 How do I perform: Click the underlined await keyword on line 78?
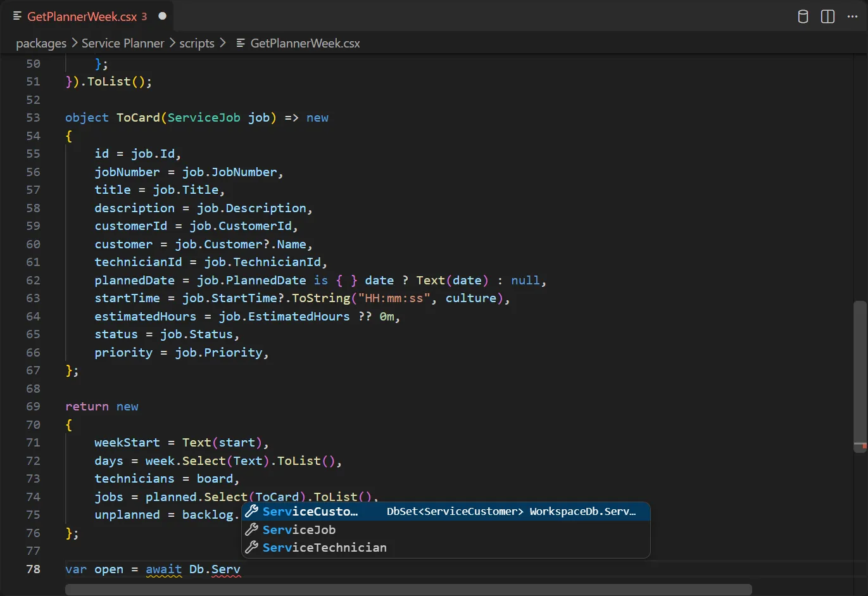coord(164,569)
